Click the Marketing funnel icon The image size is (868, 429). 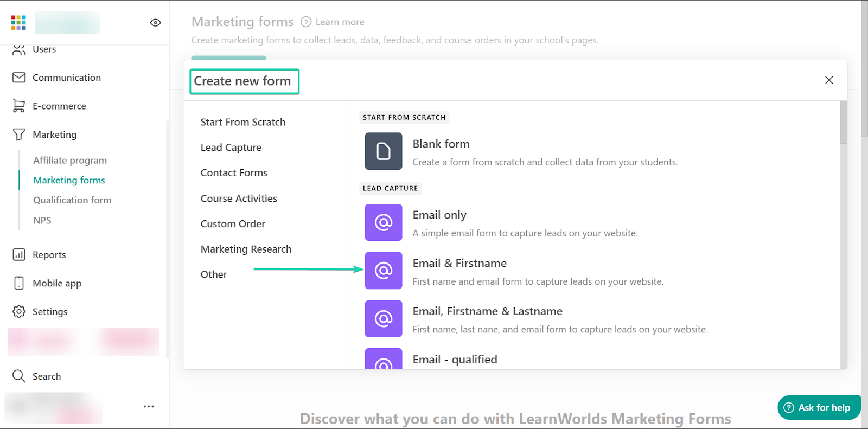(x=19, y=135)
